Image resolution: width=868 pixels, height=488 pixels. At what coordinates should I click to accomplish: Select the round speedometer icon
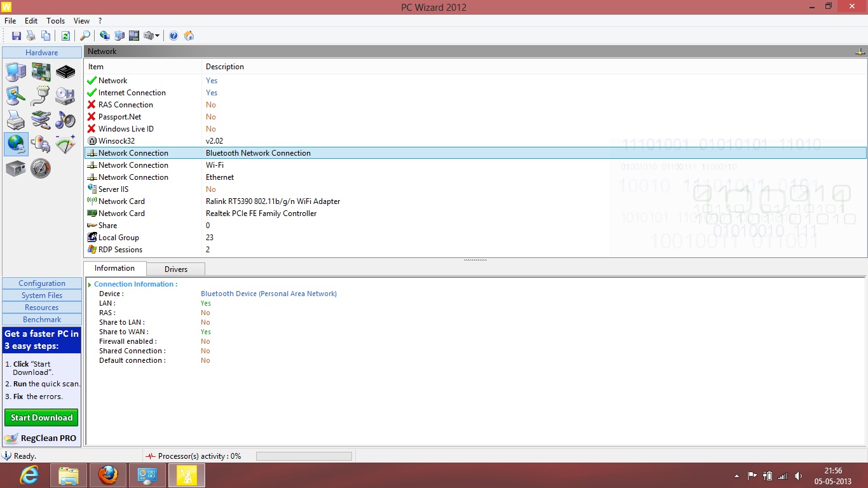click(x=41, y=168)
